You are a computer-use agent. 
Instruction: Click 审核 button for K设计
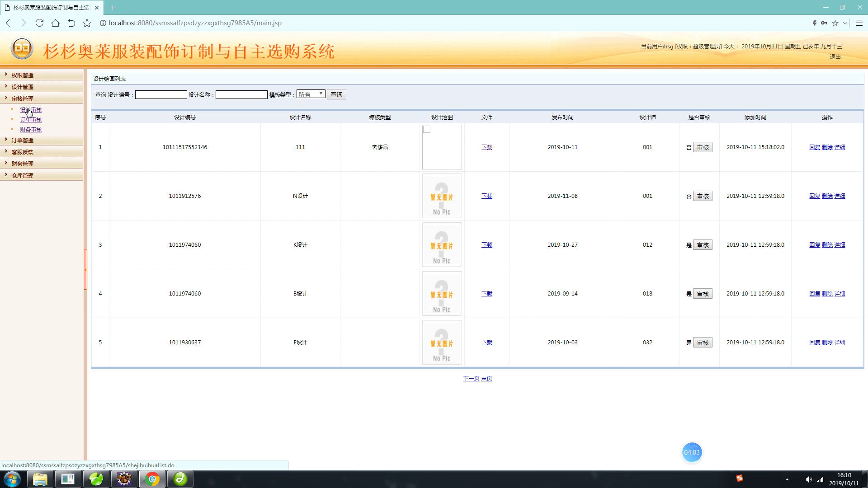[x=703, y=245]
